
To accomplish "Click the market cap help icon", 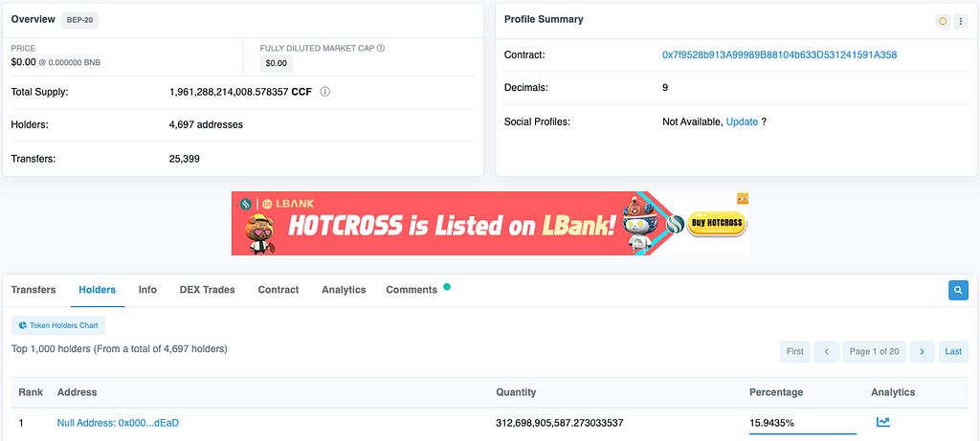I will pyautogui.click(x=381, y=48).
